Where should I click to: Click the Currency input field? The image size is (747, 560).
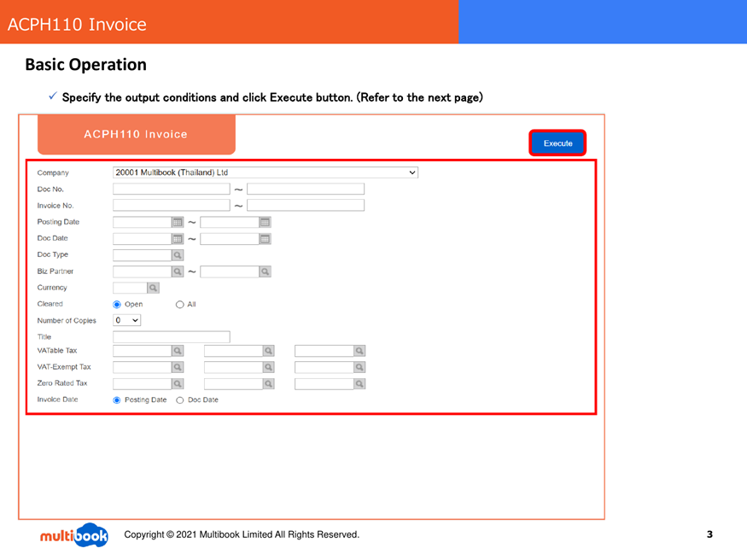[x=130, y=288]
